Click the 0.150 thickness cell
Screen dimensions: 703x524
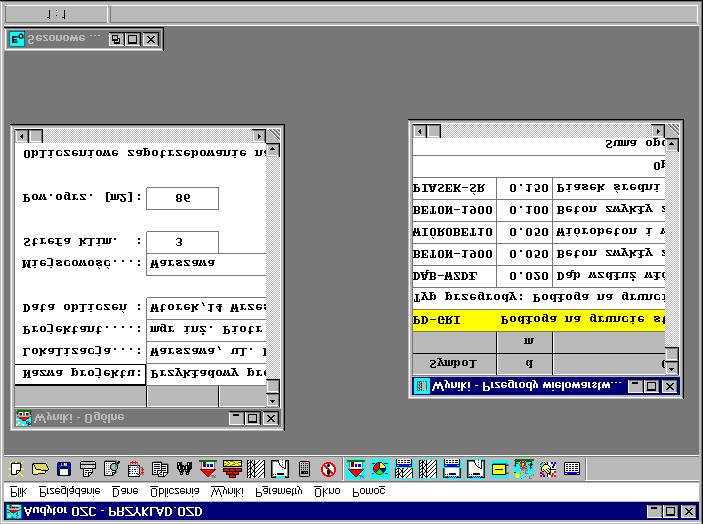coord(525,188)
